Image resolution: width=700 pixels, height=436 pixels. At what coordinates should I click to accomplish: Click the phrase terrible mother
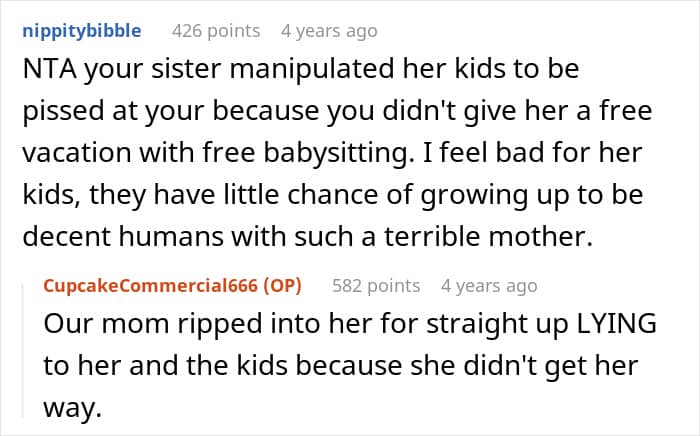488,236
